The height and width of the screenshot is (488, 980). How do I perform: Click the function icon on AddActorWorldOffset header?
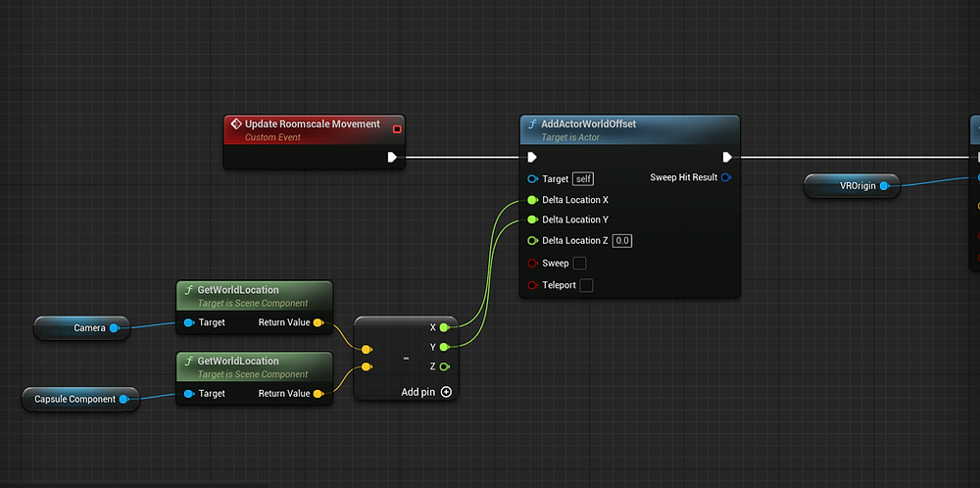[x=532, y=124]
